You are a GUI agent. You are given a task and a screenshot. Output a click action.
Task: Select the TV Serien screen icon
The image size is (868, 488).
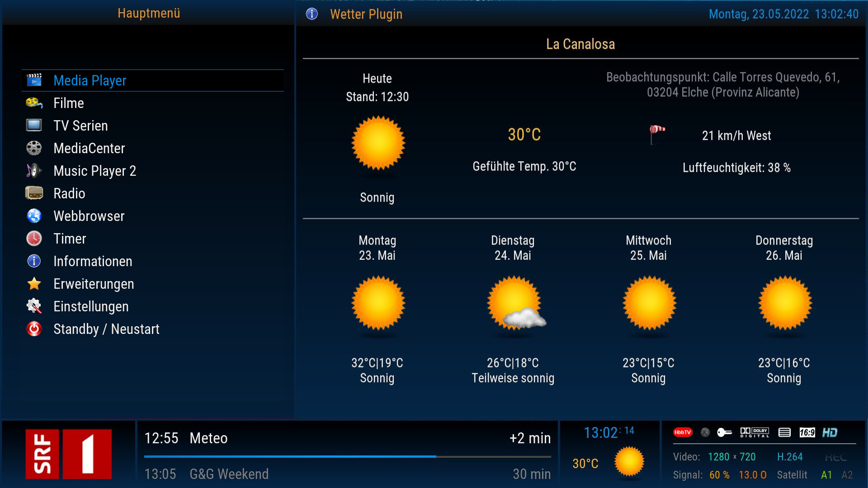pyautogui.click(x=34, y=125)
